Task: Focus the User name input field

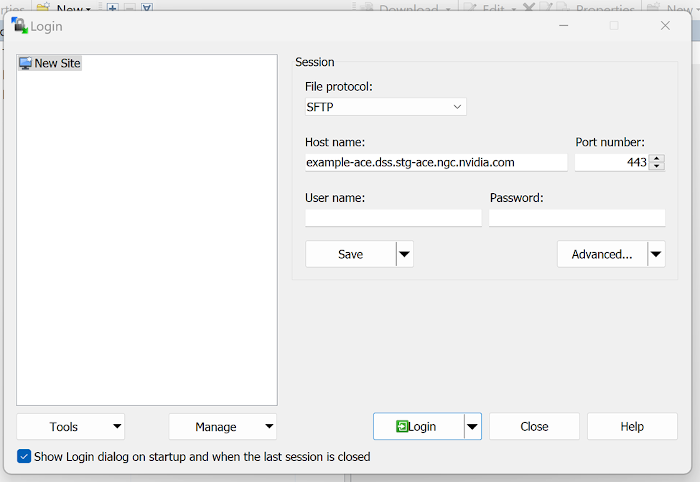Action: (x=393, y=218)
